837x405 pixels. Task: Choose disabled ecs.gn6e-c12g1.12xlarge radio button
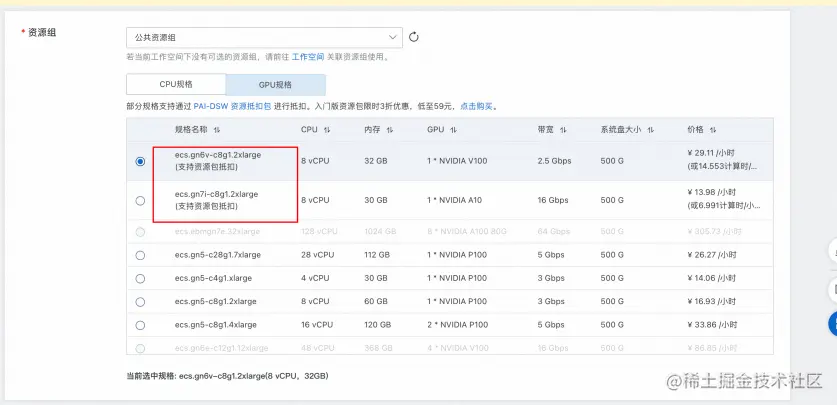140,348
